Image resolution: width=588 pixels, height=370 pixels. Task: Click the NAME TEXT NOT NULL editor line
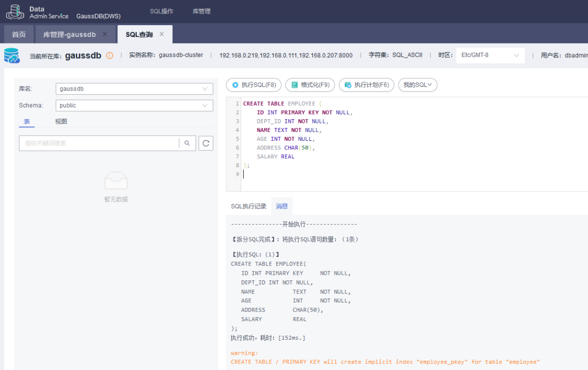289,130
